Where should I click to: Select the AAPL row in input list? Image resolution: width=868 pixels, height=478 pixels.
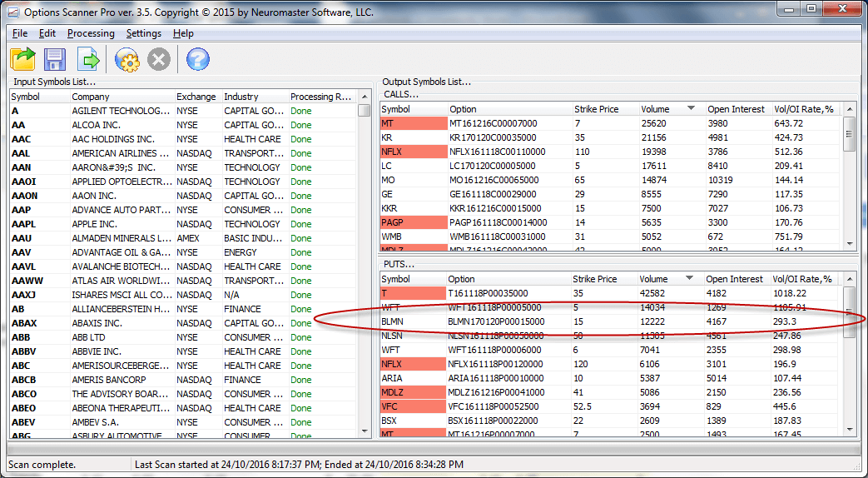pyautogui.click(x=183, y=224)
